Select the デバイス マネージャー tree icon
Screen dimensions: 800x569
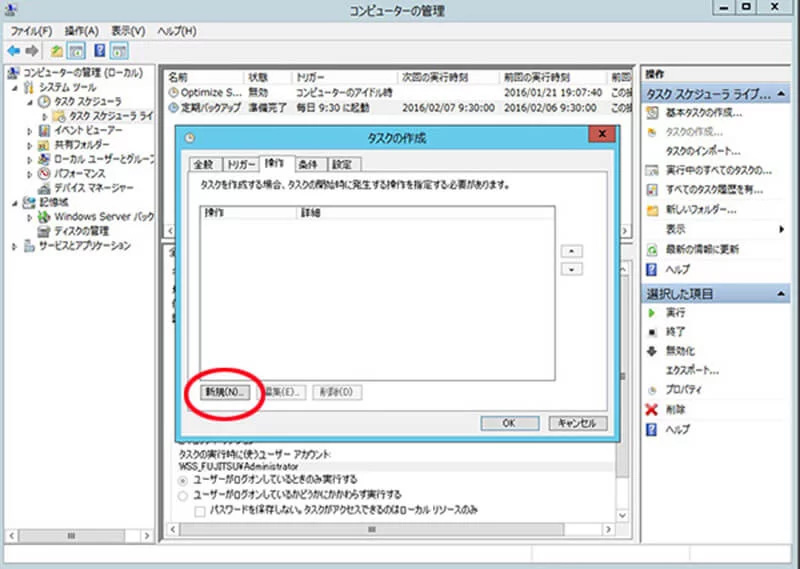(x=45, y=187)
